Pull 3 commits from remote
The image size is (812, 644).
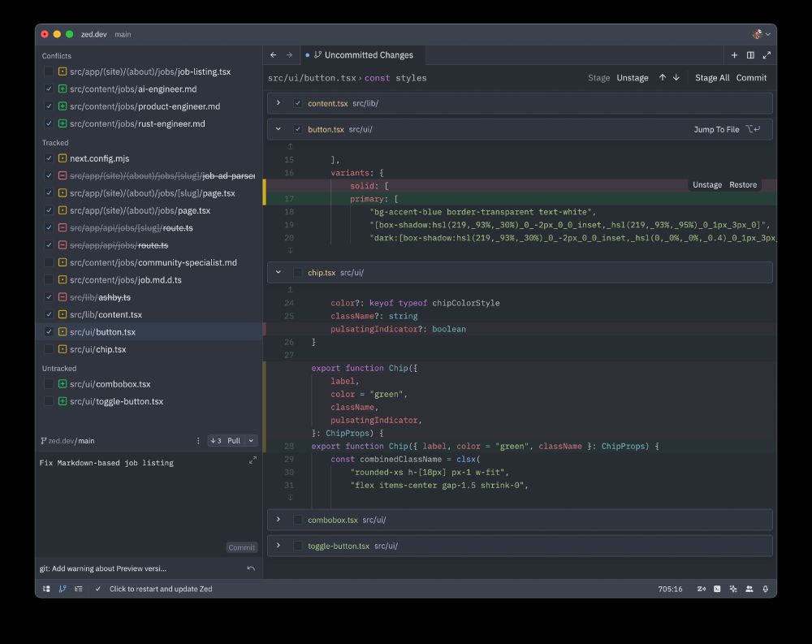(x=226, y=441)
